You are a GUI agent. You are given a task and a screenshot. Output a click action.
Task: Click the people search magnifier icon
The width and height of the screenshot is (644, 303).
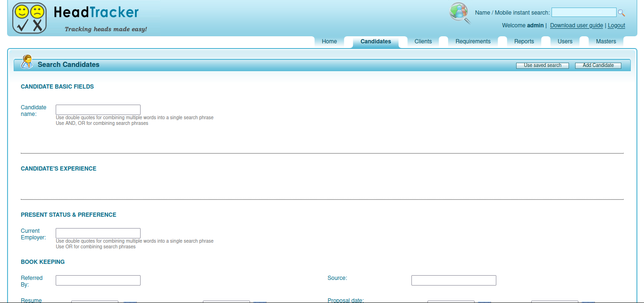[460, 13]
